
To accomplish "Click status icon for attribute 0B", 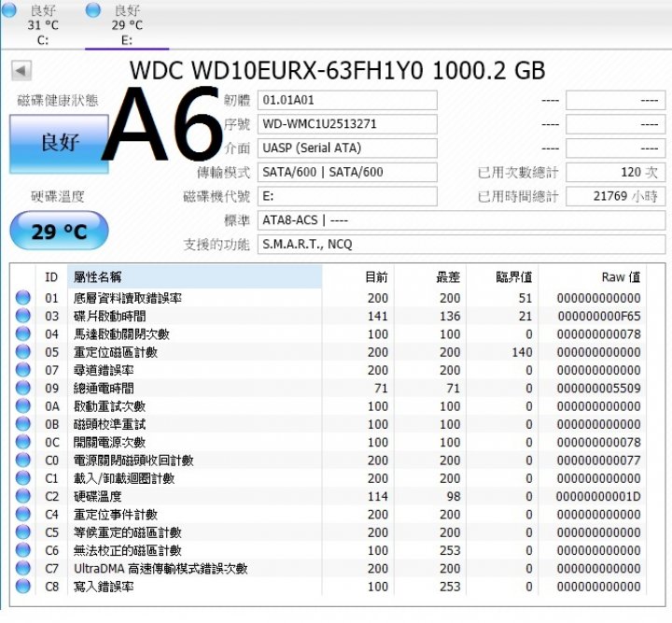I will (23, 424).
